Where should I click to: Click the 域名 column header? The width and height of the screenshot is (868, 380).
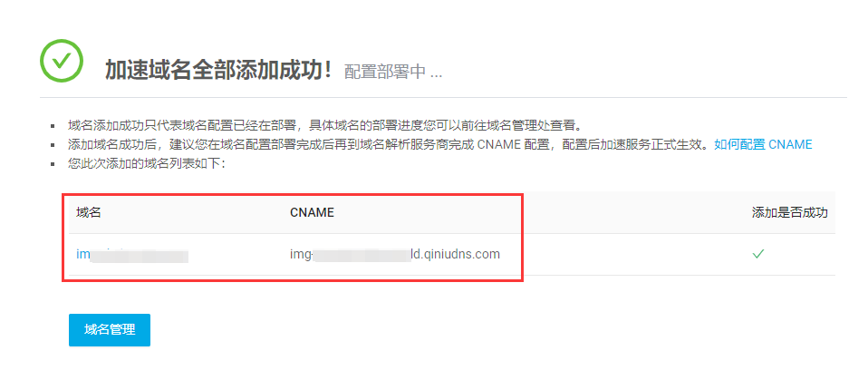89,213
